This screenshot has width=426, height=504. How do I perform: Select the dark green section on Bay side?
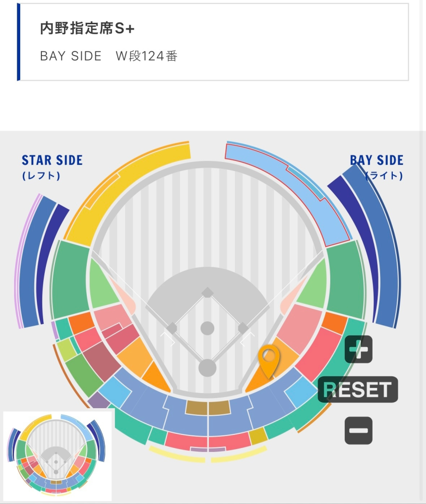[x=345, y=279]
